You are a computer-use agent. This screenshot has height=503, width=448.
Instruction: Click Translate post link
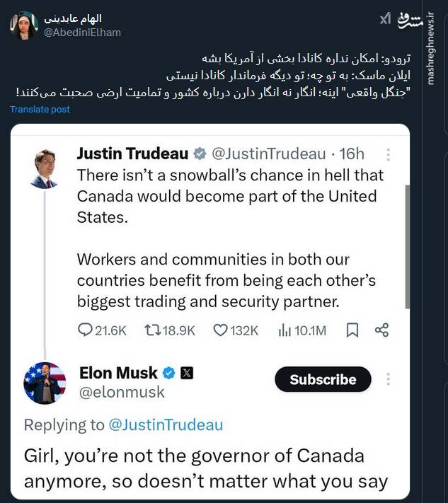point(40,109)
